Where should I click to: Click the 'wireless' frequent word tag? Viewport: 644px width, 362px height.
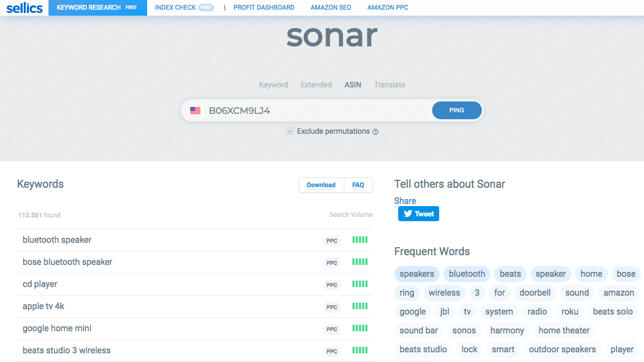445,293
